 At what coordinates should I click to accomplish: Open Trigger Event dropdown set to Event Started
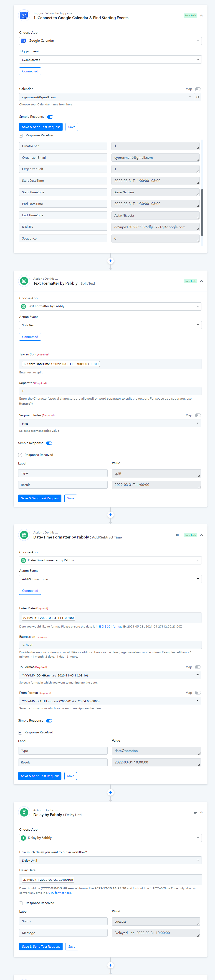[x=110, y=60]
